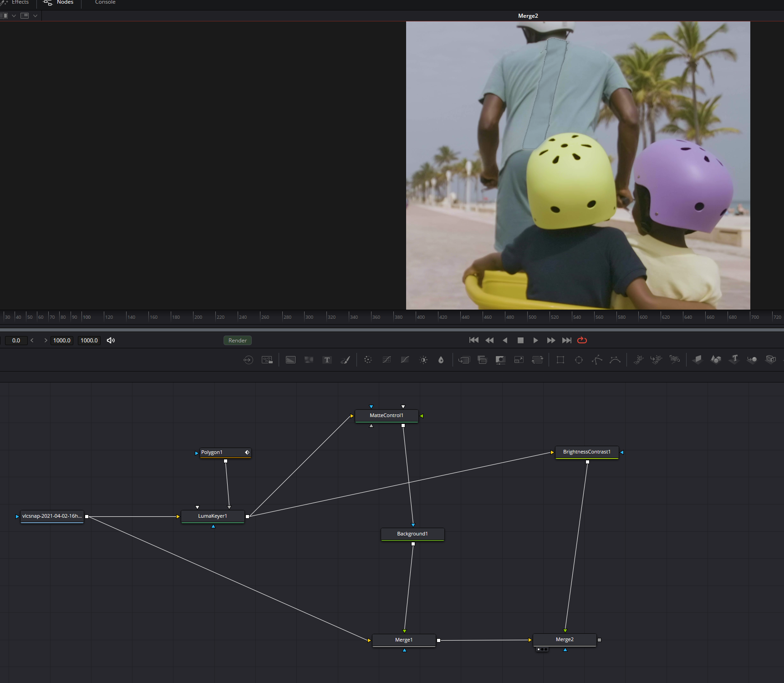Viewport: 784px width, 683px height.
Task: Add a Loader node from toolbar
Action: click(248, 360)
